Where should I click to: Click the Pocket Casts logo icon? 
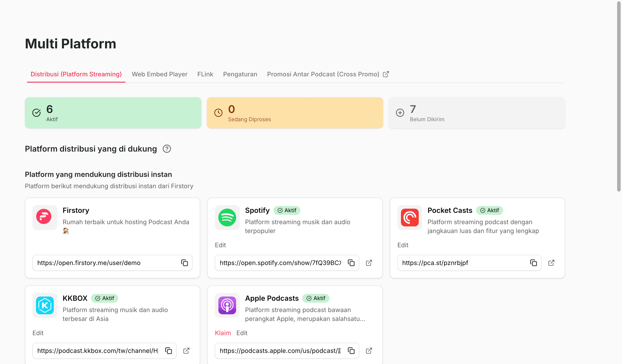410,218
